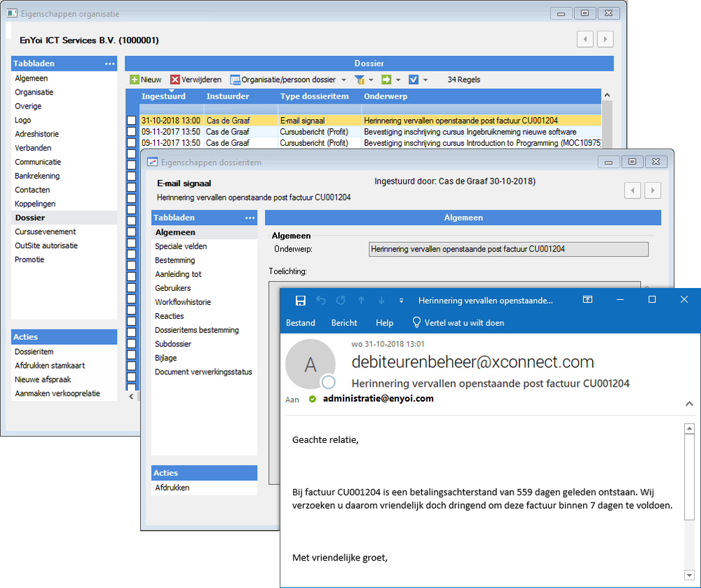701x588 pixels.
Task: Open the dropdown next to Organisatie/persoon dossier
Action: coord(343,80)
